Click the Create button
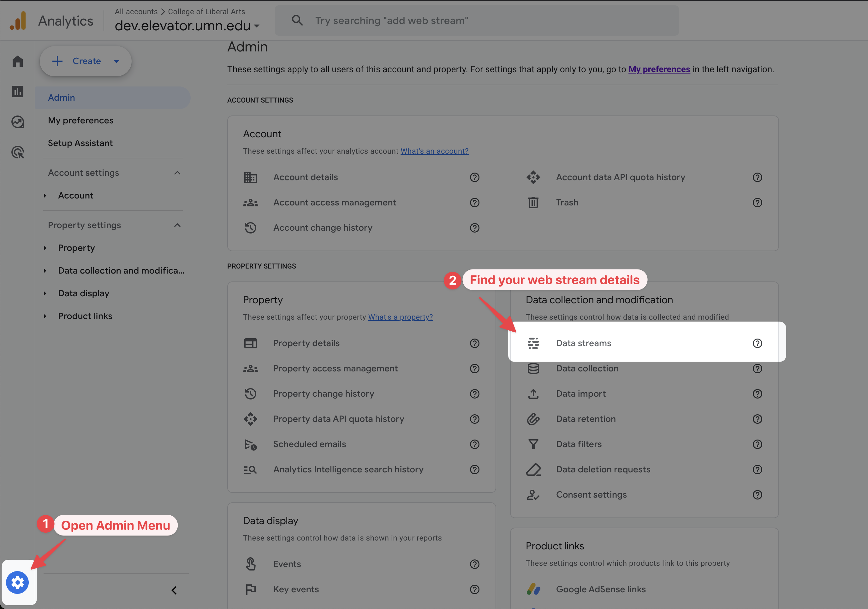 (x=86, y=61)
